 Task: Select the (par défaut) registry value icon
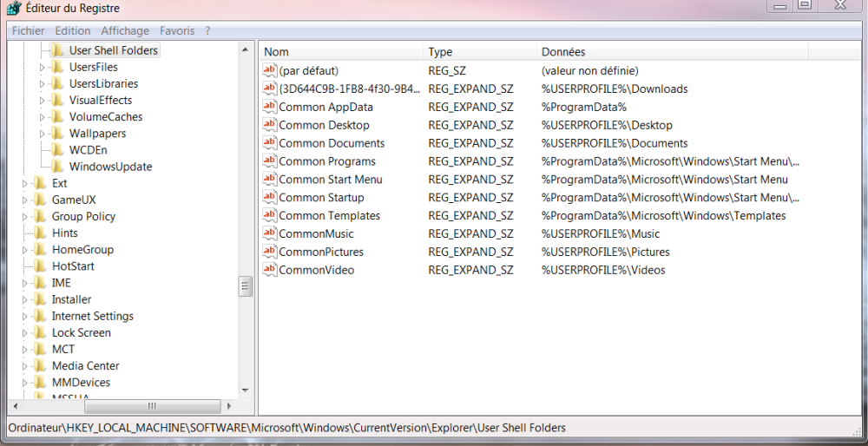pos(270,70)
